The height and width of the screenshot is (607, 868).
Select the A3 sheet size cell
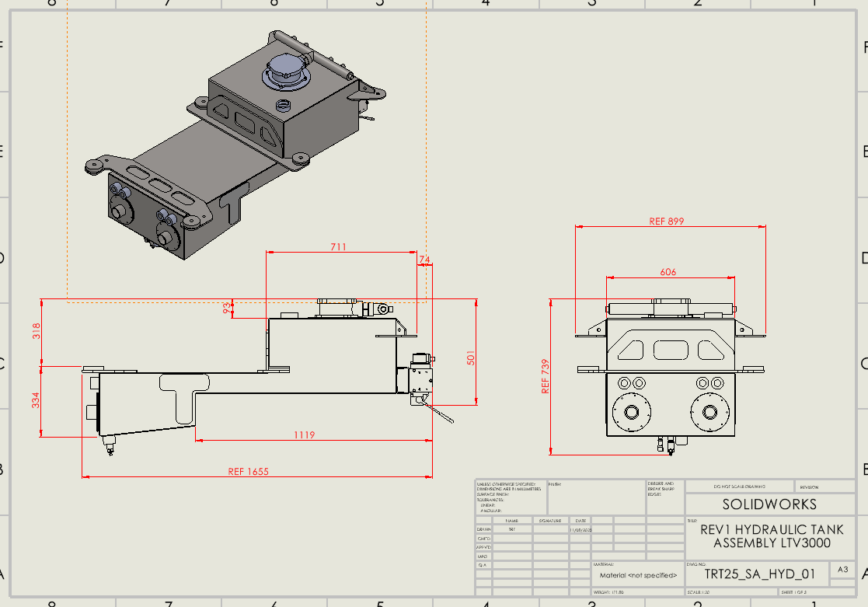tap(842, 570)
